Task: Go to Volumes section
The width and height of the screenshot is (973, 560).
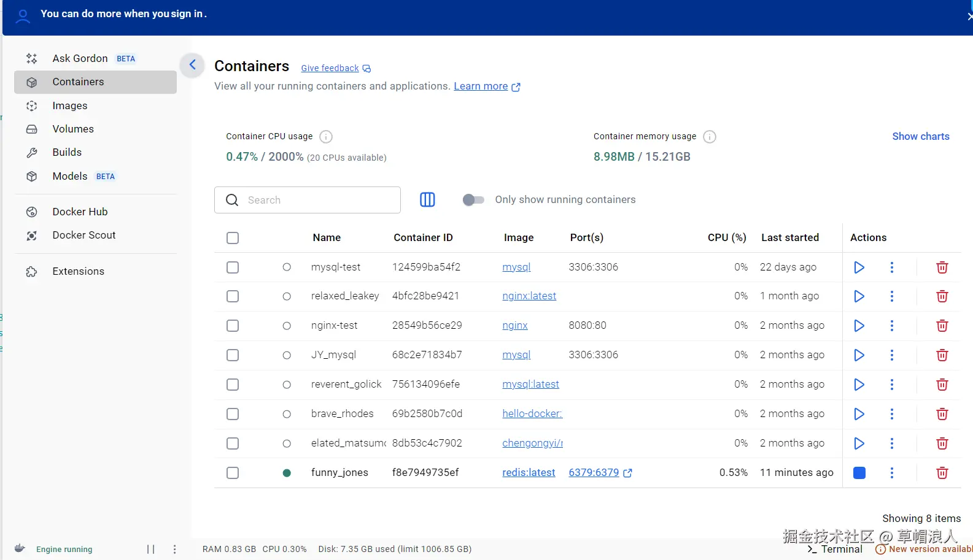Action: click(95, 129)
